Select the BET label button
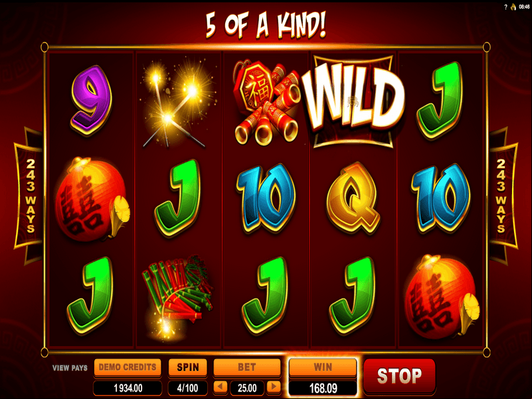 [247, 367]
